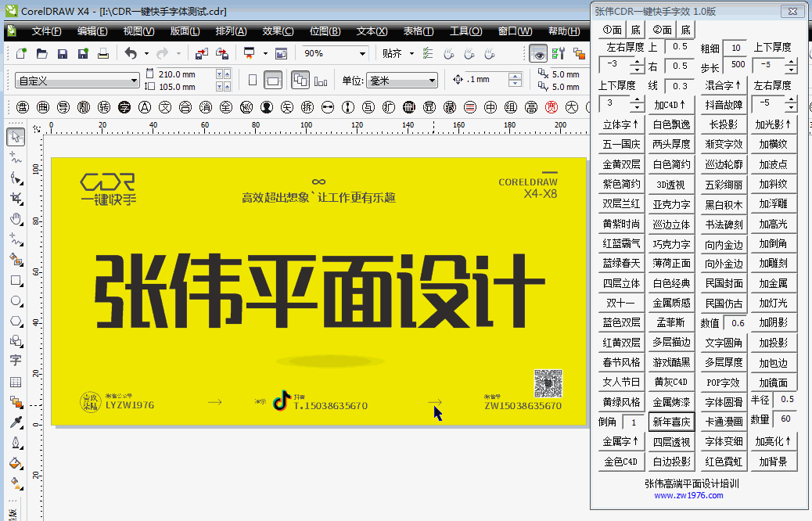
Task: Toggle landscape page orientation
Action: coord(273,80)
